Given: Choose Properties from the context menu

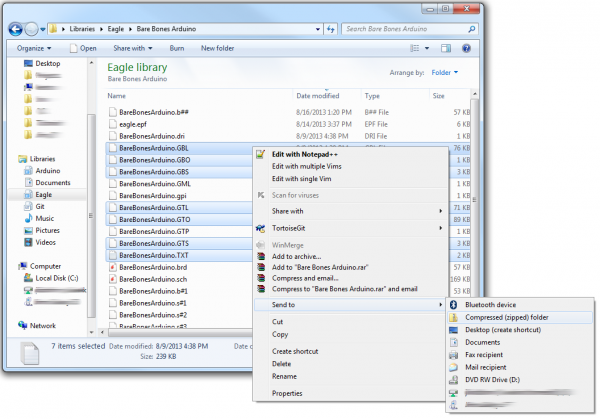Looking at the screenshot, I should pos(287,393).
